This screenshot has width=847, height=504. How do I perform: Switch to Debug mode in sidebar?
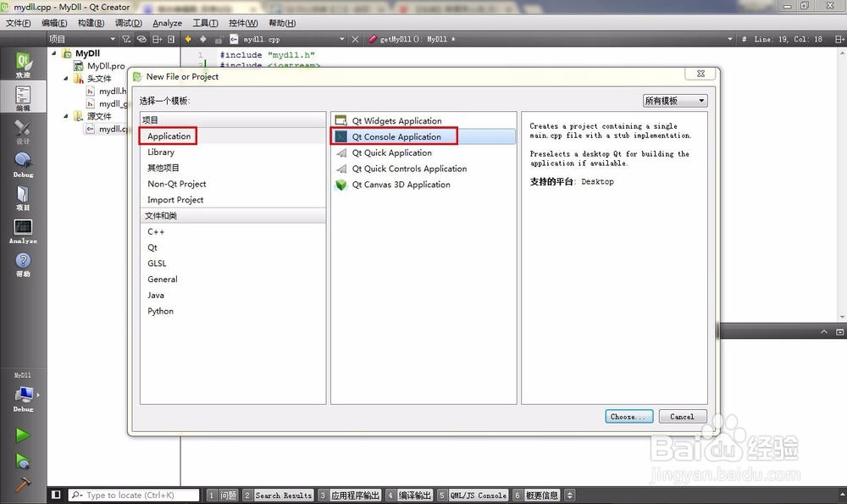23,165
